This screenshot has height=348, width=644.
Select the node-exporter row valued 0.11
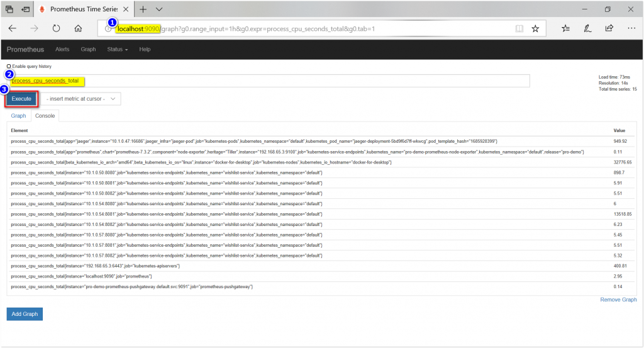(321, 152)
